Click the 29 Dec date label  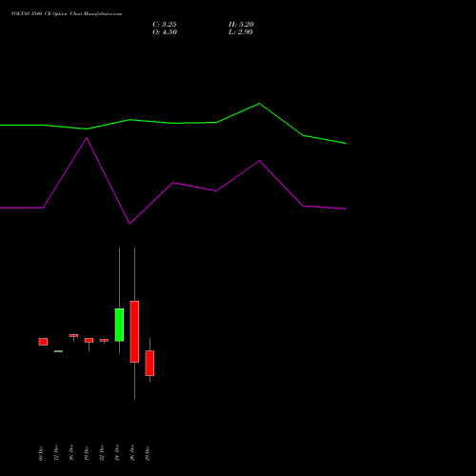coord(148,453)
